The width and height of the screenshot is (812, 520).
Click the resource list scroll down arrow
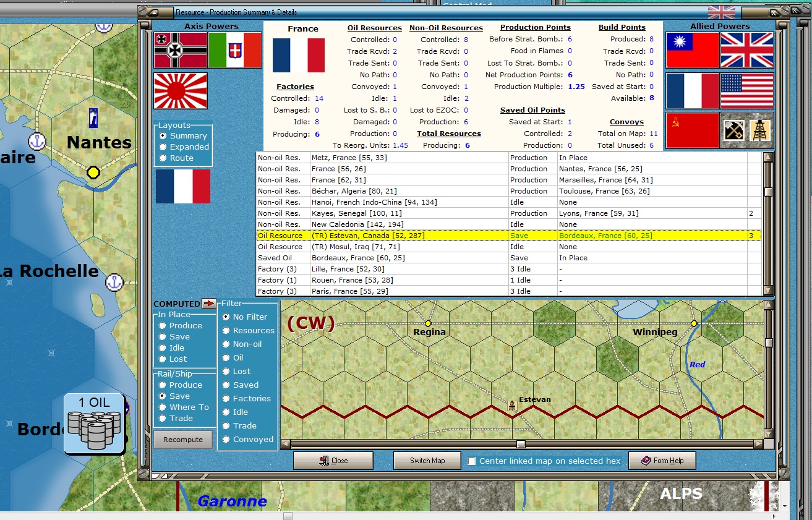768,291
